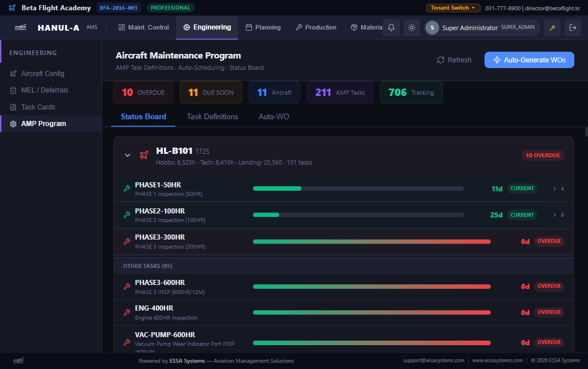The height and width of the screenshot is (369, 588).
Task: Click the green wrench icon for PHASE1-50HR
Action: pyautogui.click(x=127, y=188)
